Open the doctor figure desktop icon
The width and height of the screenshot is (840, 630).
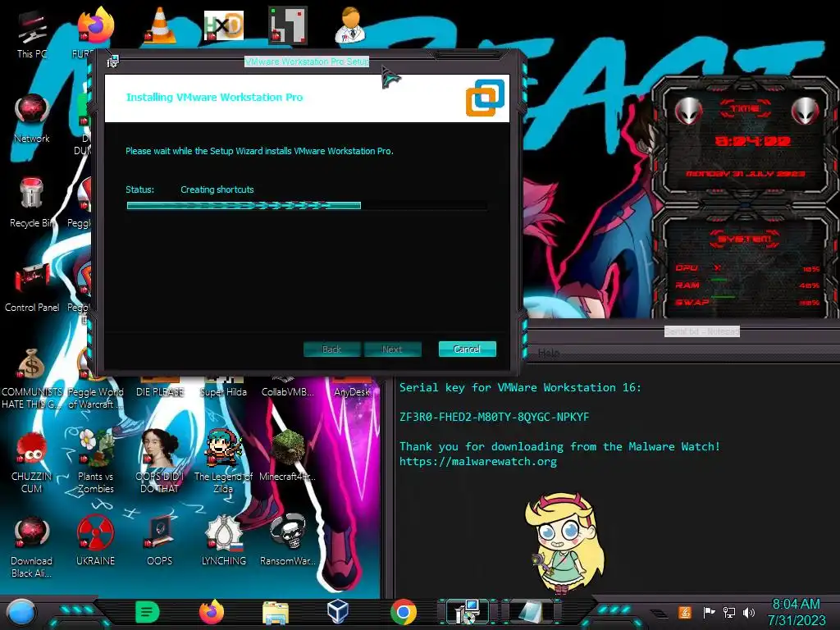click(350, 25)
